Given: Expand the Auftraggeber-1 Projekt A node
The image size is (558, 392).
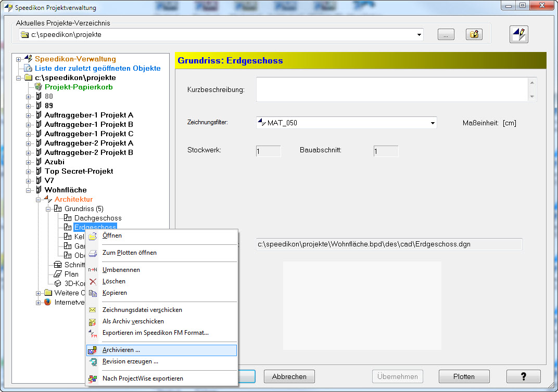Looking at the screenshot, I should click(x=29, y=115).
